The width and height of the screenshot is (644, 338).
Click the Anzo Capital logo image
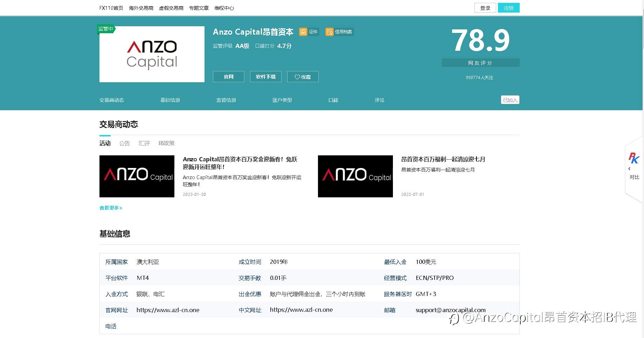click(x=152, y=54)
